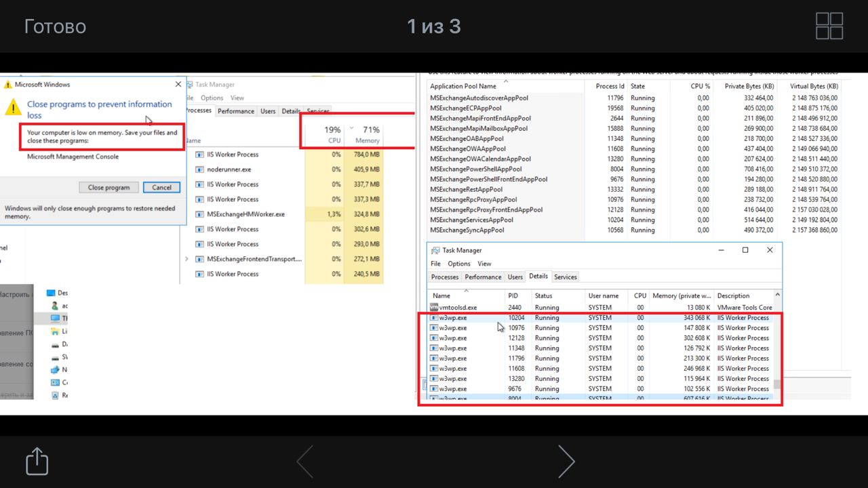Viewport: 868px width, 488px height.
Task: Click the yellow warning icon beside Close programs heading
Action: click(x=13, y=106)
